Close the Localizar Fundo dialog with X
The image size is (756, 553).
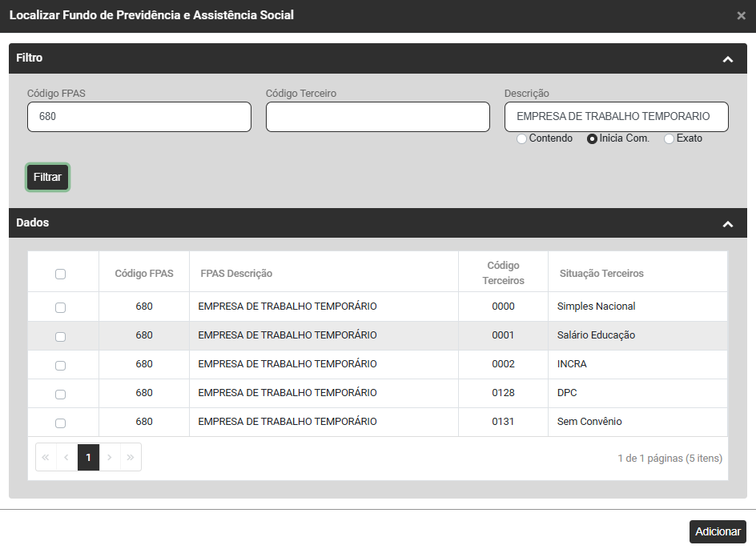click(741, 15)
